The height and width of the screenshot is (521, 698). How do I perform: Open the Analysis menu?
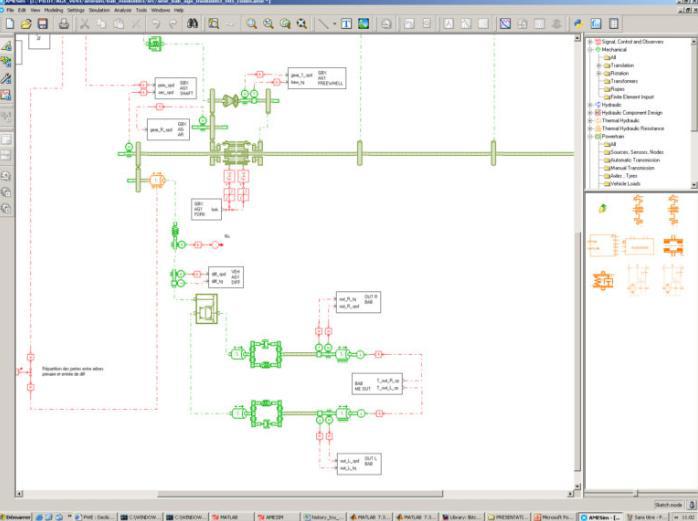click(x=123, y=10)
